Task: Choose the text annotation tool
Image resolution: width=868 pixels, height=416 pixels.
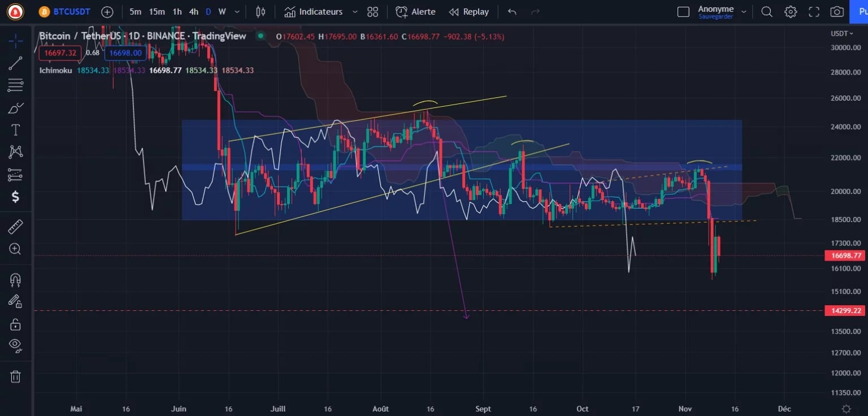Action: (15, 130)
